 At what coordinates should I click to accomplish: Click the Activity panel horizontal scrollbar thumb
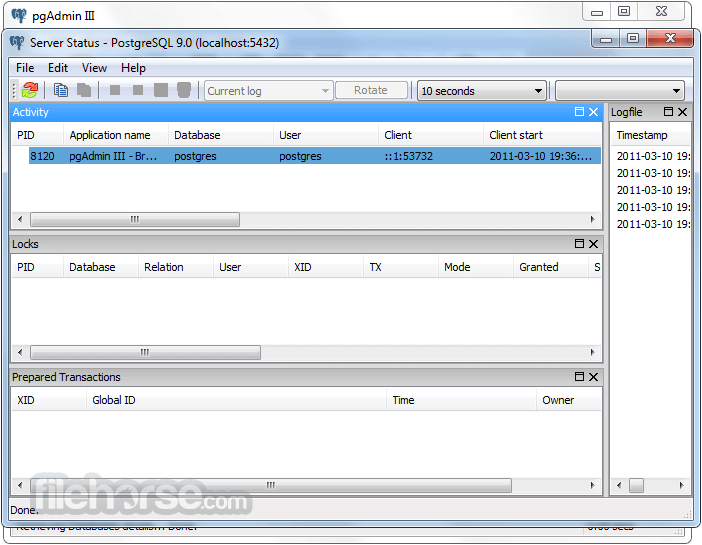(x=135, y=219)
